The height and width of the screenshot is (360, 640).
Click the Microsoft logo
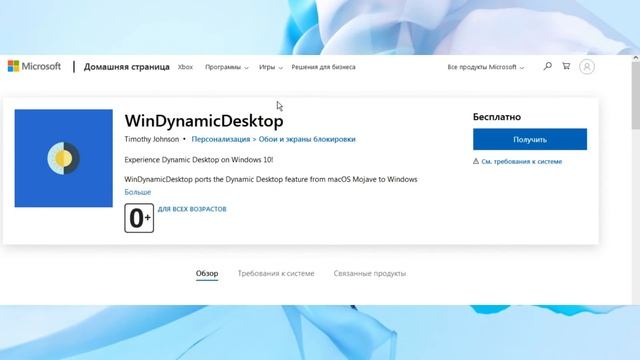[x=34, y=67]
